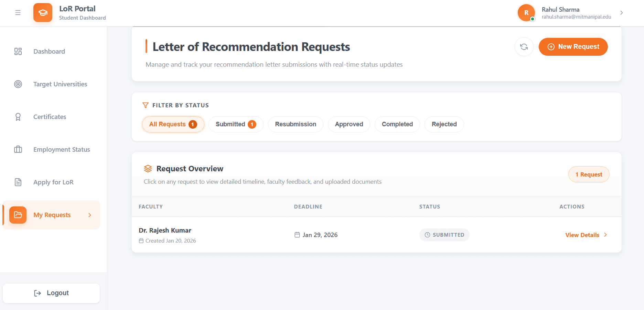
Task: Expand the My Requests chevron arrow
Action: click(x=90, y=215)
